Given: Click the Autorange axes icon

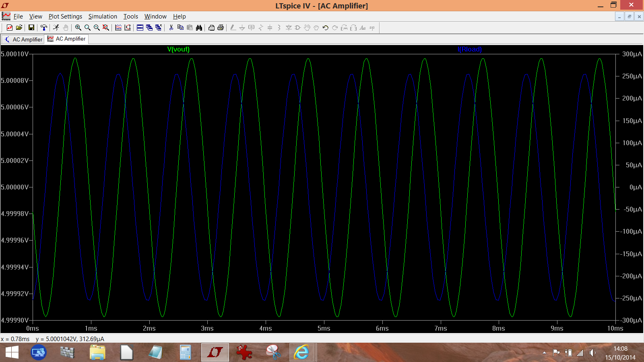Looking at the screenshot, I should click(x=128, y=28).
